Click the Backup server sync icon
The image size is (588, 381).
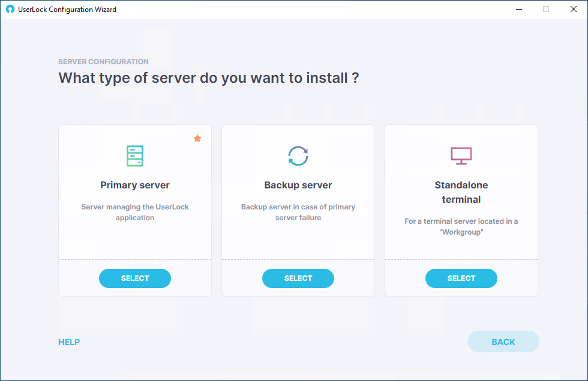(x=298, y=155)
